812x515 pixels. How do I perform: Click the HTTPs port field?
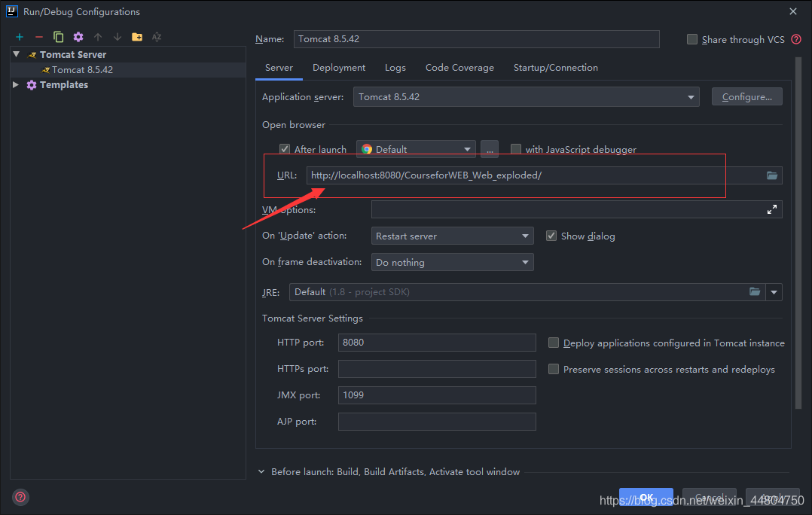point(437,369)
